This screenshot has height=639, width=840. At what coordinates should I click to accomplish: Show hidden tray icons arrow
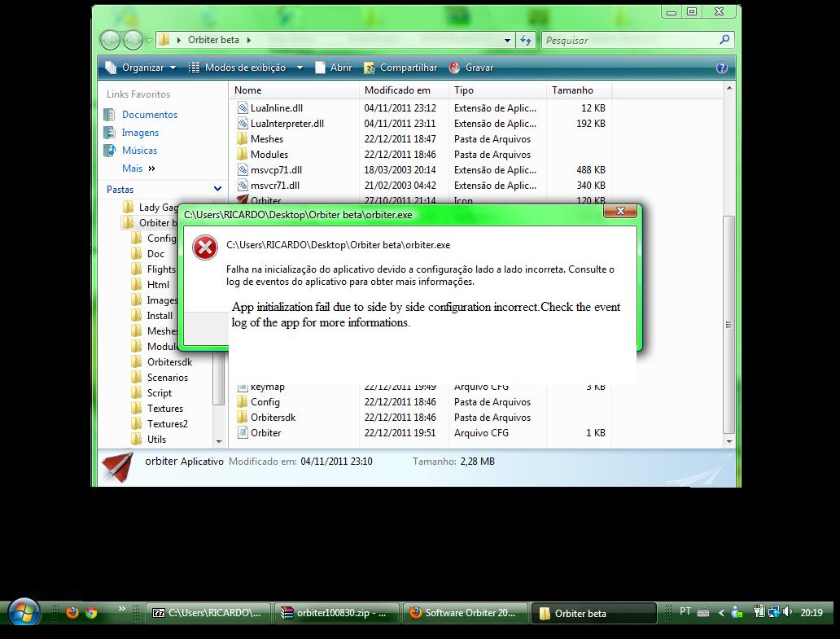tap(722, 612)
